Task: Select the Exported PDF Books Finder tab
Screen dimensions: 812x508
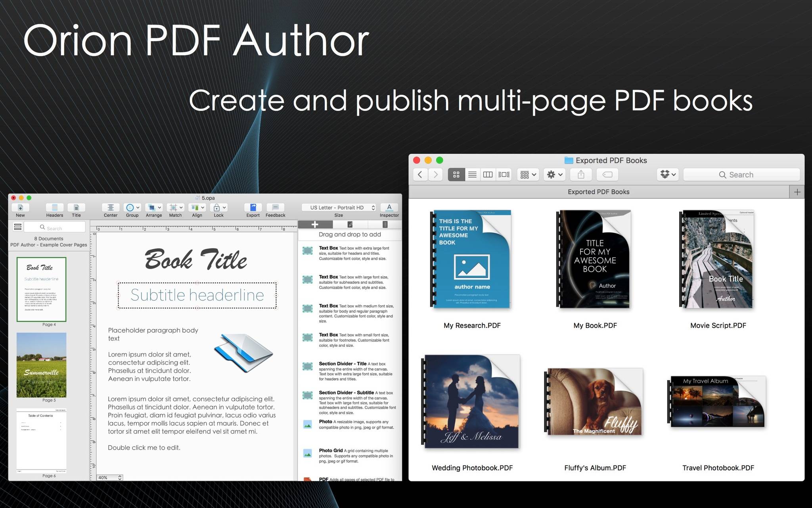Action: [599, 192]
